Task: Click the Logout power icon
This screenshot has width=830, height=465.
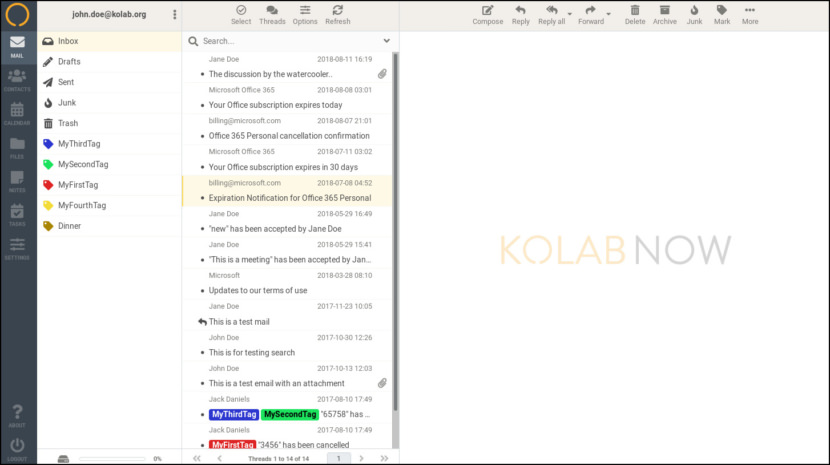Action: tap(17, 449)
